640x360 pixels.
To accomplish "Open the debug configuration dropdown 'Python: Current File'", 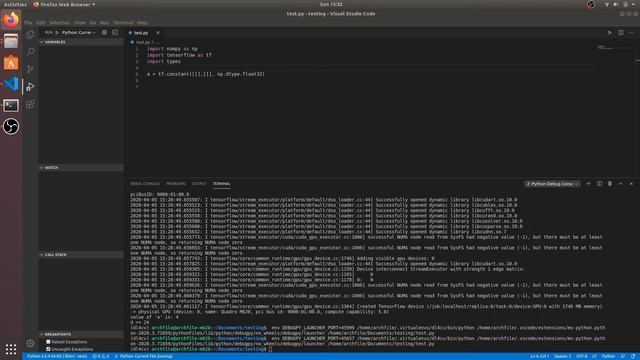I will pos(79,32).
